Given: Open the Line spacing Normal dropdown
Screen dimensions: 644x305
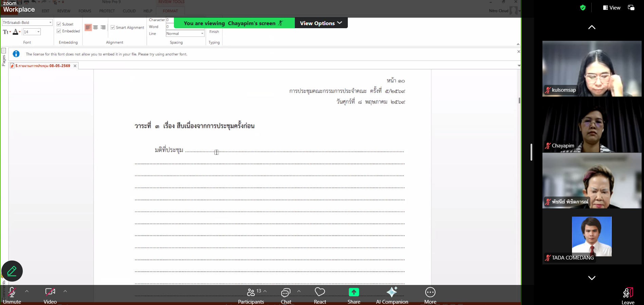Looking at the screenshot, I should pos(185,34).
